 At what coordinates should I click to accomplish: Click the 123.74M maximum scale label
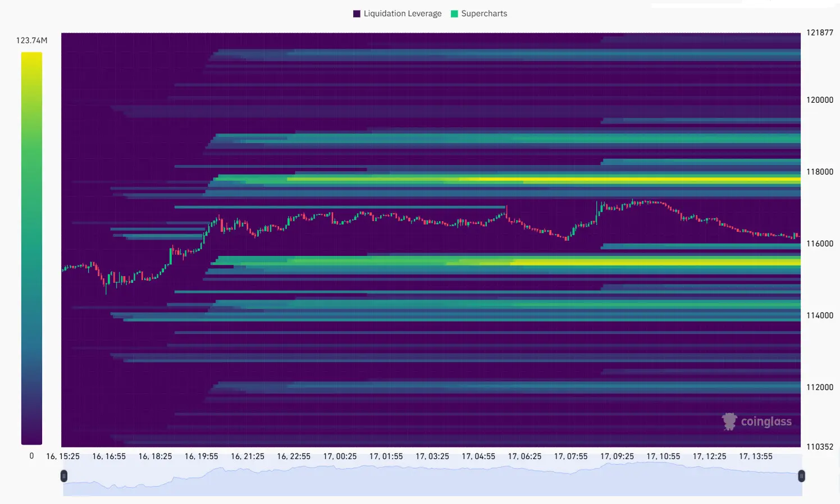tap(31, 40)
